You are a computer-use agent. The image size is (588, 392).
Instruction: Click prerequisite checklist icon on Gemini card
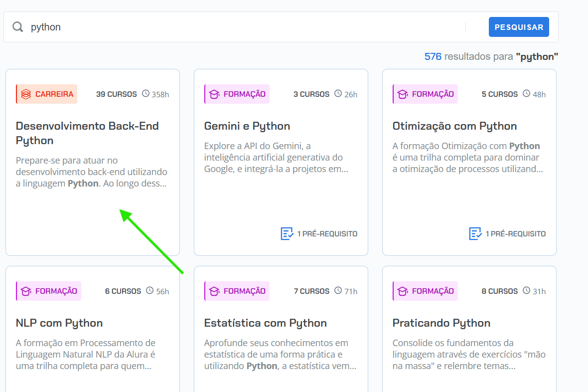[x=287, y=233]
